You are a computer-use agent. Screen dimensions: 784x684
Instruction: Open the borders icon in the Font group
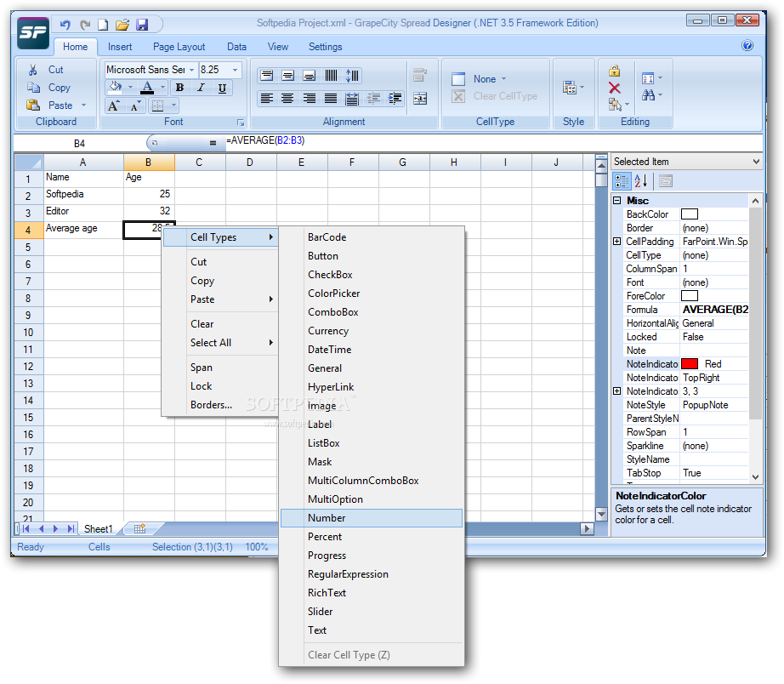coord(157,105)
